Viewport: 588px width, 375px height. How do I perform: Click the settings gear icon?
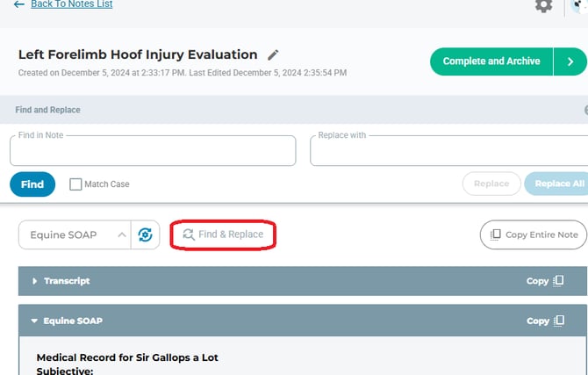tap(544, 5)
